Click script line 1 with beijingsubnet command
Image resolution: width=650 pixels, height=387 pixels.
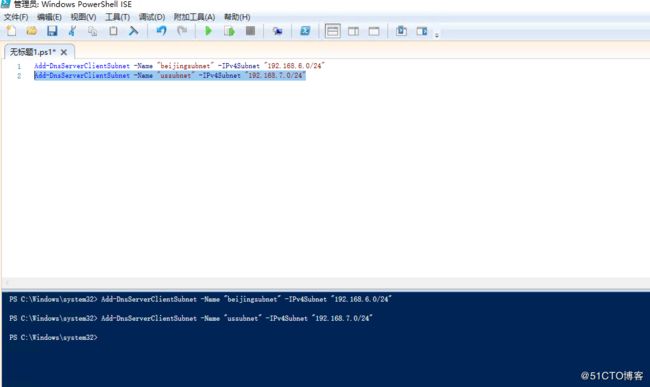point(179,66)
